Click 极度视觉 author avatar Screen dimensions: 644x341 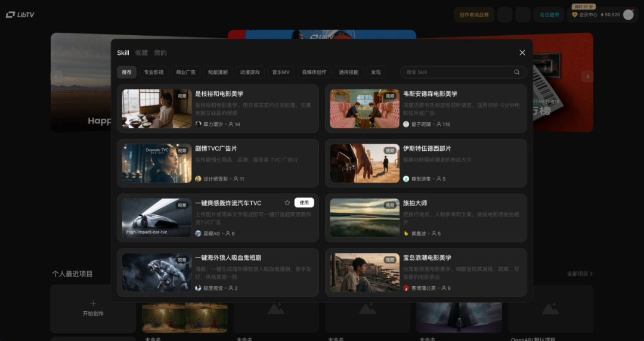pos(198,288)
